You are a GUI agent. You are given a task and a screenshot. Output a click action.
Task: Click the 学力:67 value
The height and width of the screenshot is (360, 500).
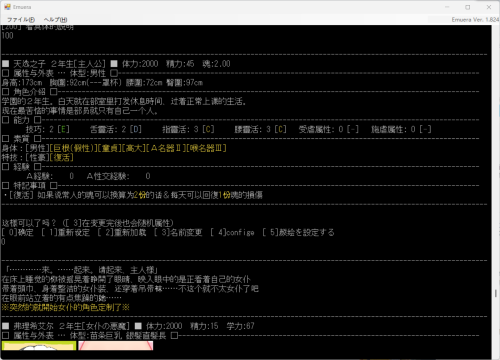(x=240, y=326)
